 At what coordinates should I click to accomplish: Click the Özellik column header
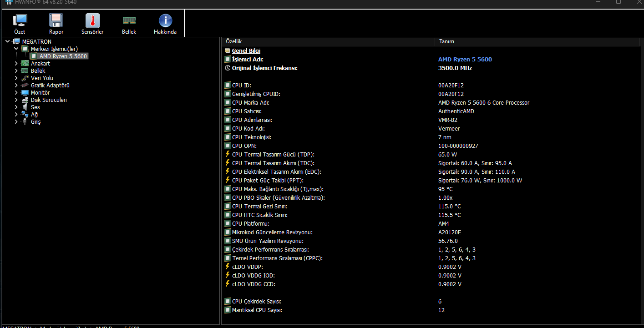pyautogui.click(x=328, y=41)
